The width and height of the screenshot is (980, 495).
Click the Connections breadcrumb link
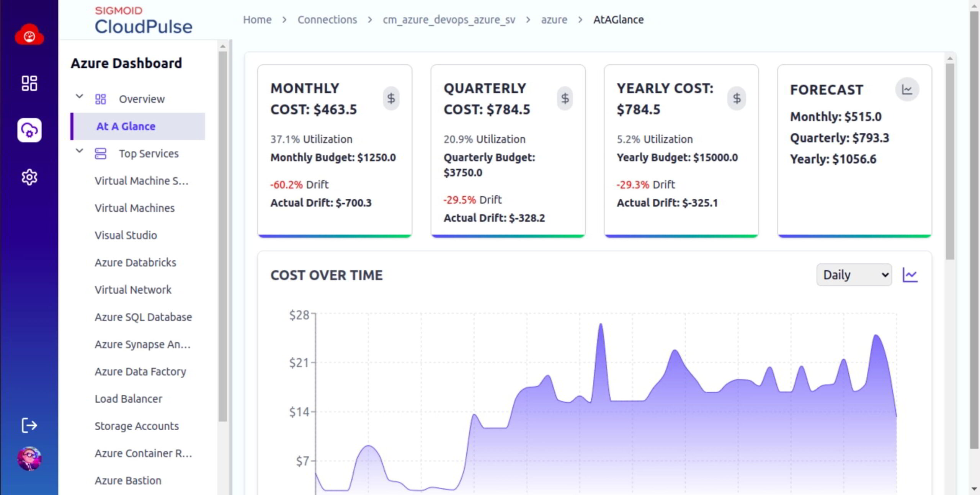327,20
